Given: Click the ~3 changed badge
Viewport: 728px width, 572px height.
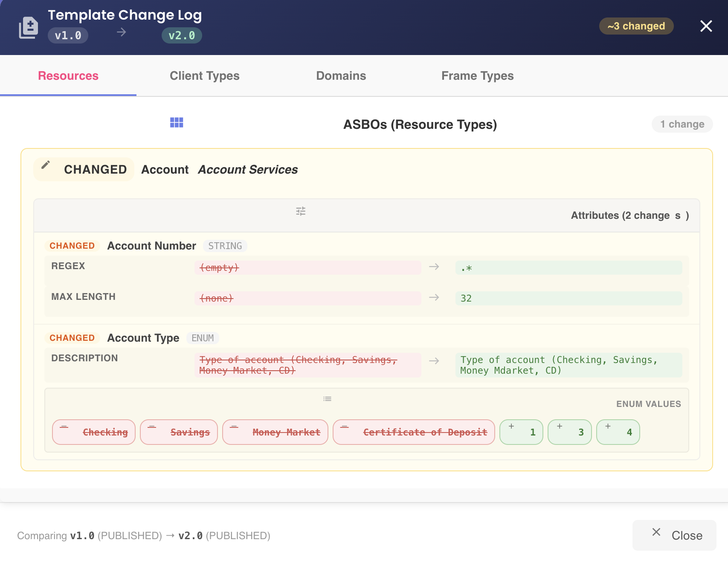Looking at the screenshot, I should [636, 26].
